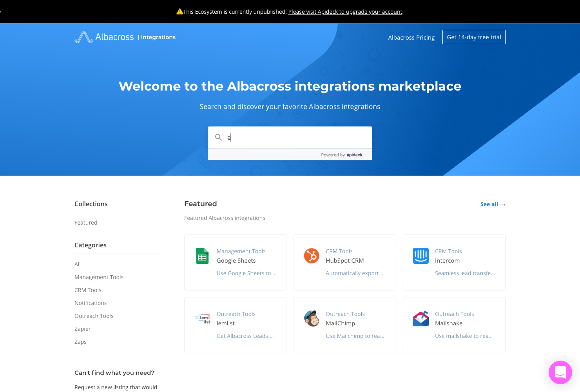Image resolution: width=580 pixels, height=392 pixels.
Task: Click the Powered by apideck link
Action: click(342, 155)
